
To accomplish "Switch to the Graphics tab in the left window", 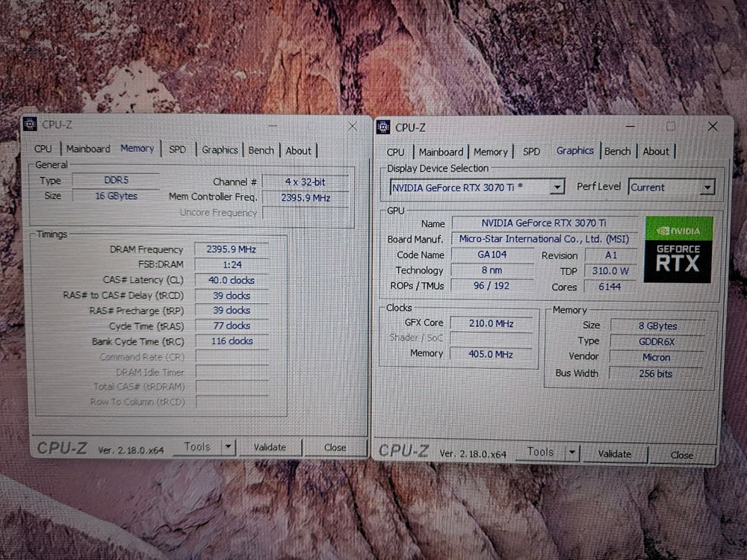I will point(219,149).
